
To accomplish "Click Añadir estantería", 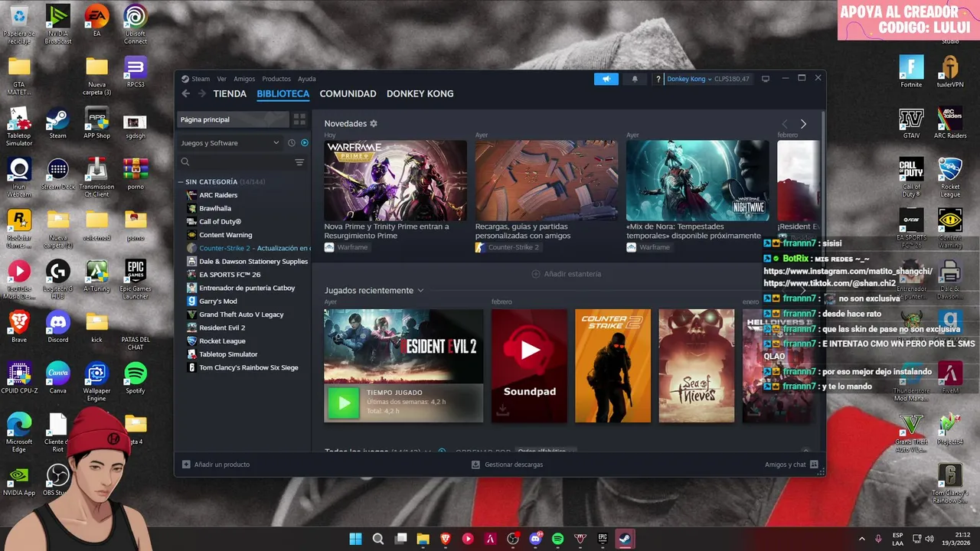I will point(567,274).
